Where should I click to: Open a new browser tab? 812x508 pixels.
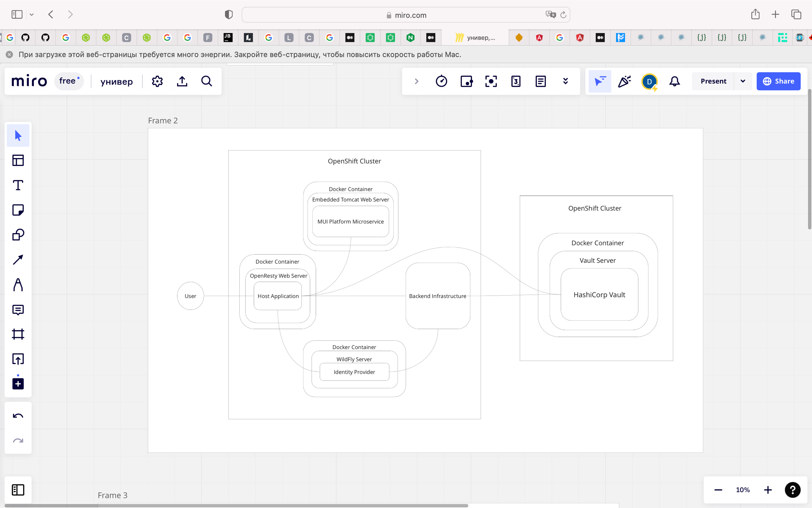point(775,14)
